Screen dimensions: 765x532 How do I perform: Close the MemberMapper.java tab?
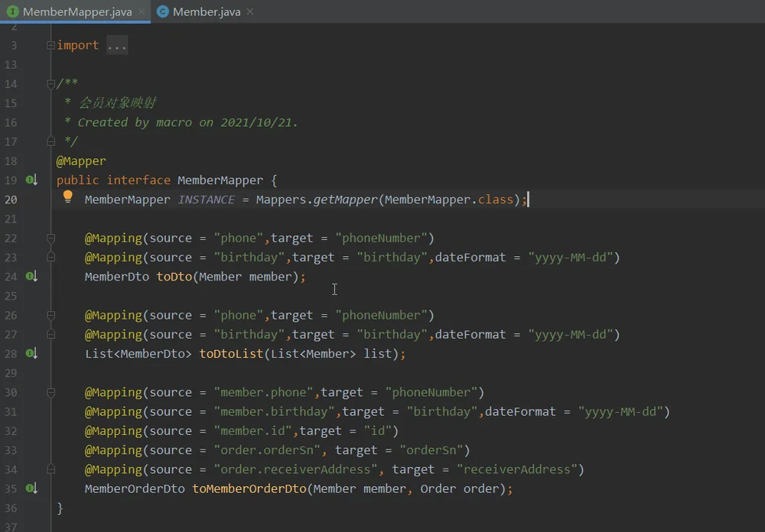[x=142, y=11]
